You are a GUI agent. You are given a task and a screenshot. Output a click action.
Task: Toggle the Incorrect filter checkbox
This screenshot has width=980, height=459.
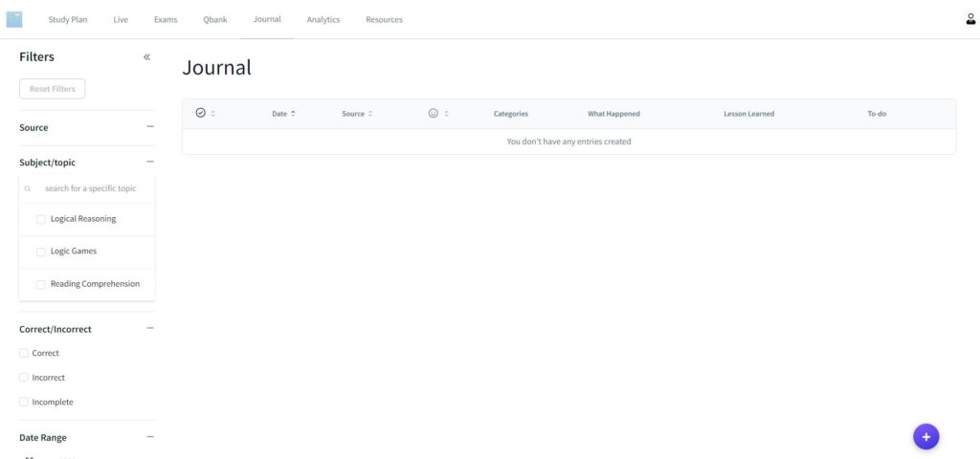pyautogui.click(x=24, y=378)
